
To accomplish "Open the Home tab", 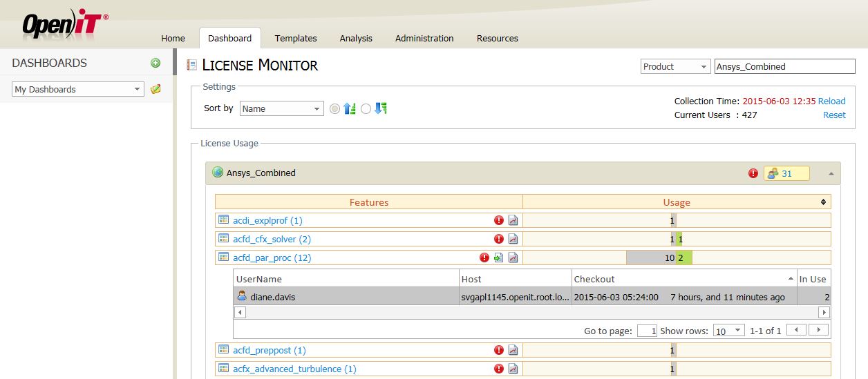I will tap(173, 38).
